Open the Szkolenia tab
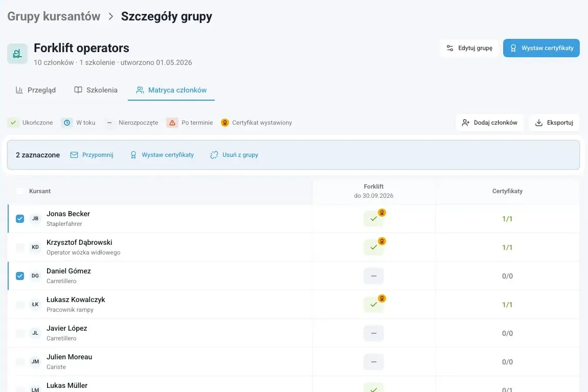This screenshot has width=588, height=392. point(96,90)
